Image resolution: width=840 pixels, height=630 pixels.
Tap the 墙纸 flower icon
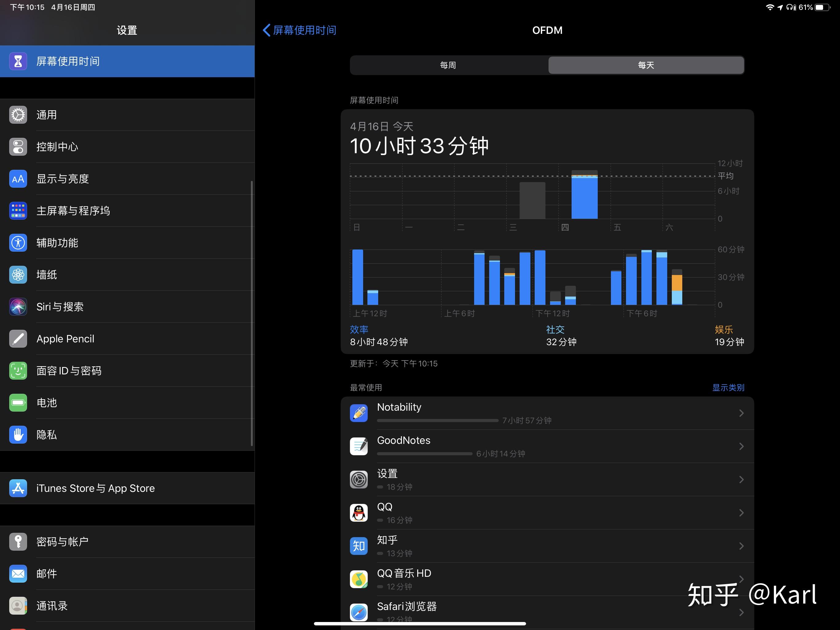coord(18,274)
